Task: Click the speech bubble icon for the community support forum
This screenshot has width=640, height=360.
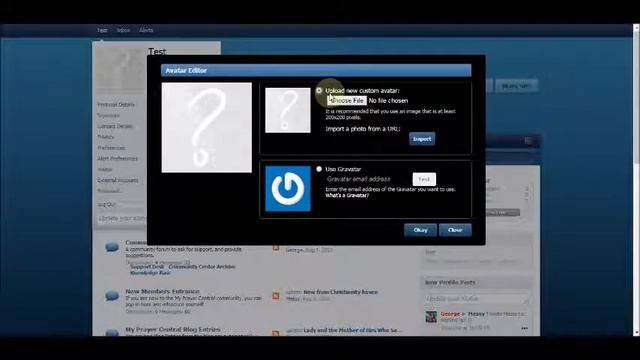Action: 112,247
